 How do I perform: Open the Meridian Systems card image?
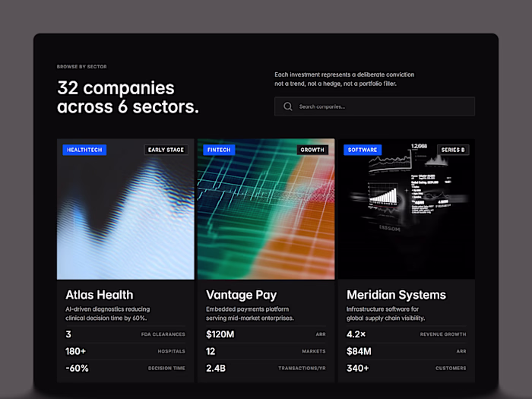(x=407, y=209)
